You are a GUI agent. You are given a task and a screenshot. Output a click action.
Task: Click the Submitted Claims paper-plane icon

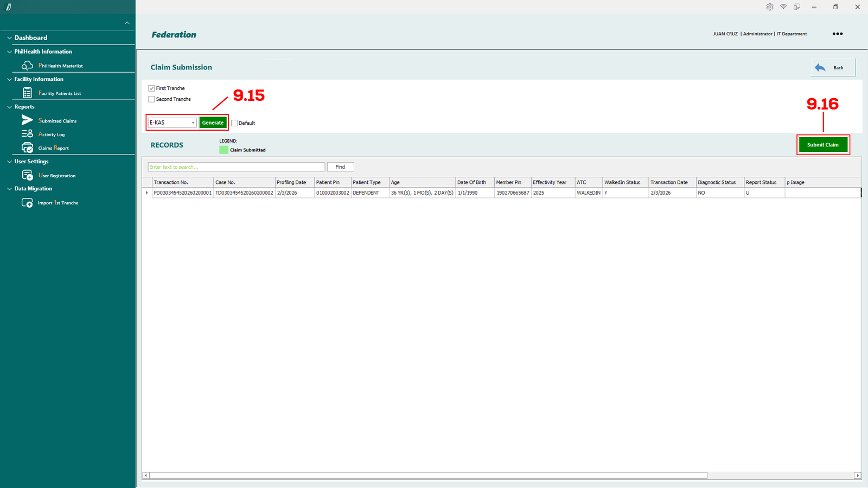[27, 120]
